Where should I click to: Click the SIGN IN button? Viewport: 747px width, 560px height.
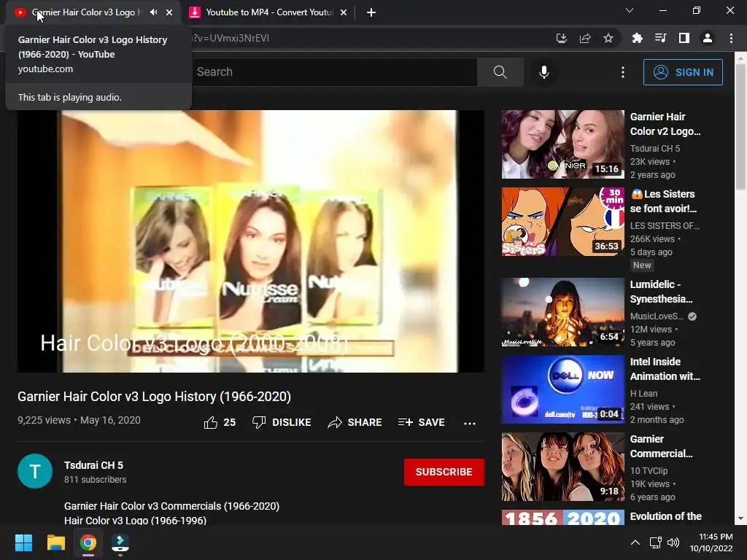pyautogui.click(x=683, y=72)
